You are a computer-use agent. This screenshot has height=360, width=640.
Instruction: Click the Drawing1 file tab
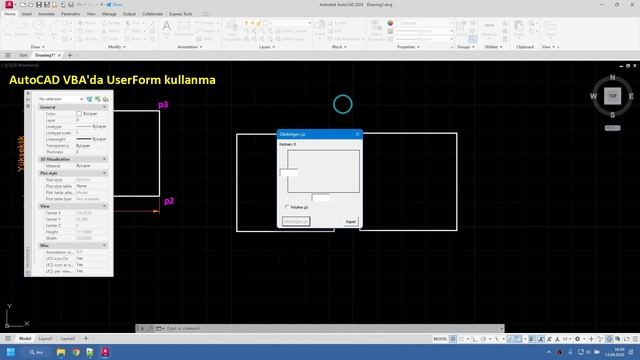(x=44, y=55)
